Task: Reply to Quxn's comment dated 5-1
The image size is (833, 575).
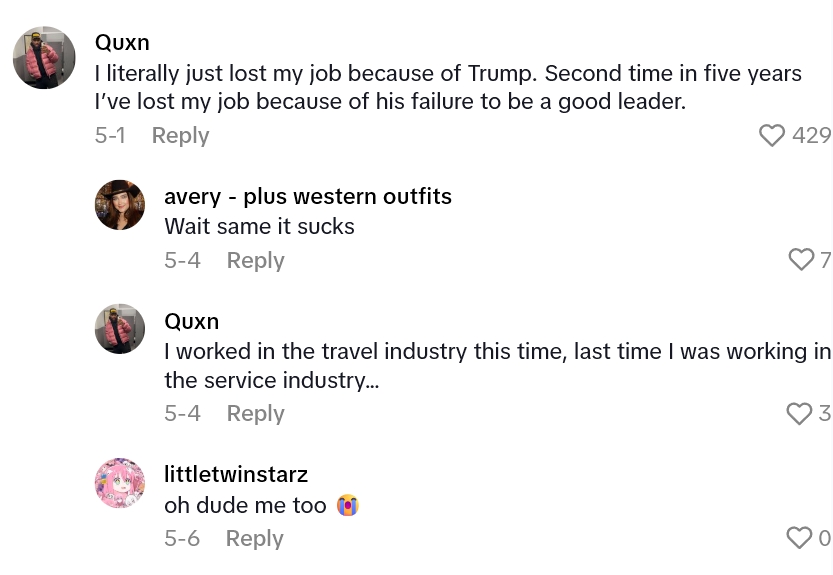Action: 180,135
